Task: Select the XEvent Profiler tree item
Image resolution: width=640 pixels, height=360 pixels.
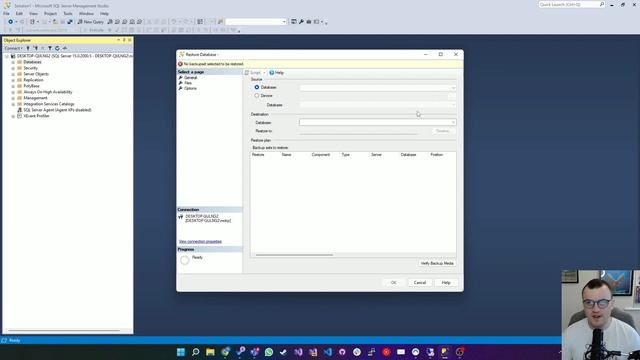Action: [x=36, y=116]
